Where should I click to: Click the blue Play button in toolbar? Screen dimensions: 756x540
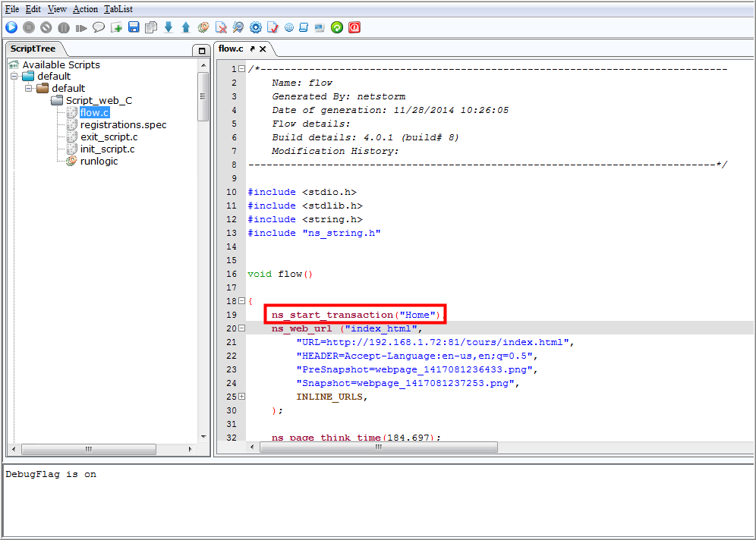click(x=11, y=27)
